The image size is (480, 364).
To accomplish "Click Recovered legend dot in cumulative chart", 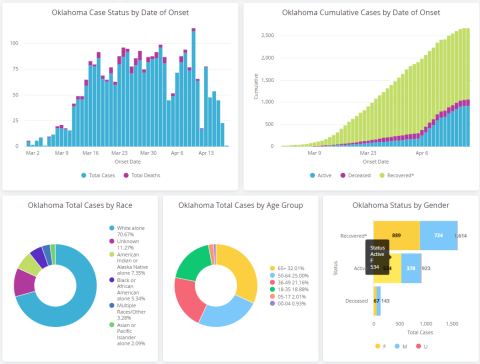I will pyautogui.click(x=382, y=175).
